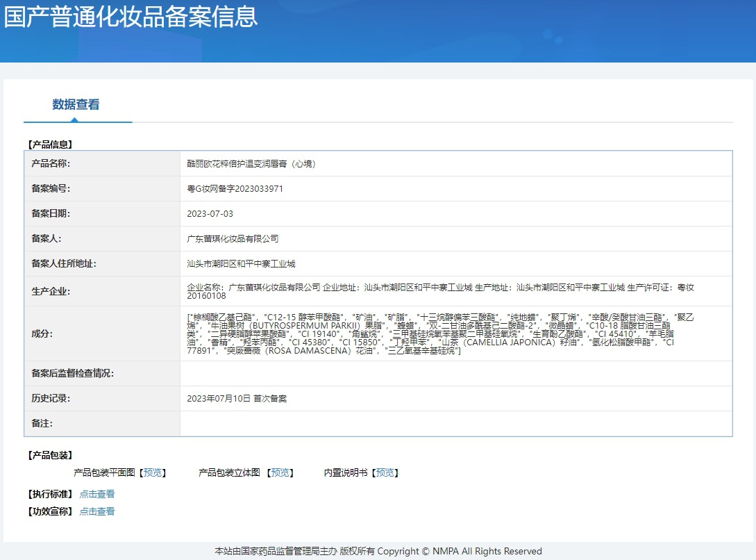Click the 【产品包装】 section heading
Image resolution: width=756 pixels, height=560 pixels.
(x=50, y=455)
